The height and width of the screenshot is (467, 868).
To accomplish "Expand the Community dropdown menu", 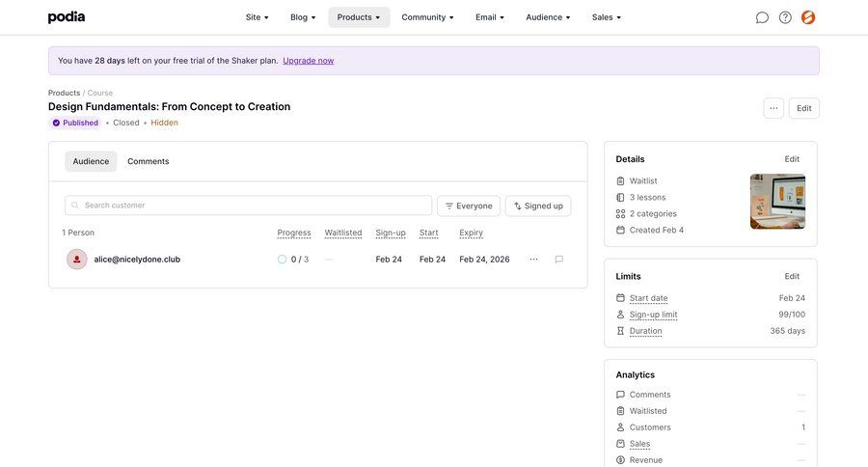I will click(427, 17).
